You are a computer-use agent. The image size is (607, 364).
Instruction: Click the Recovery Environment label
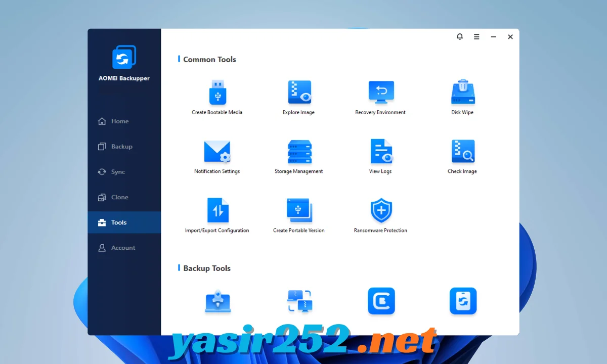(x=380, y=112)
